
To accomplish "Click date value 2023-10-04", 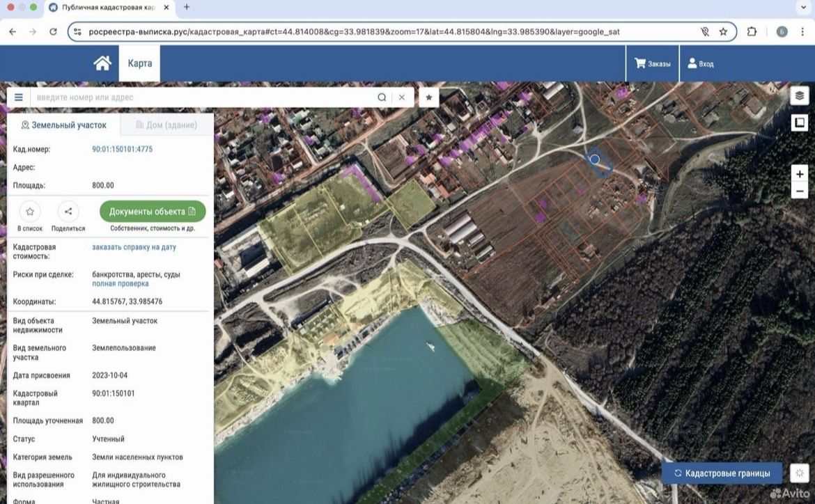I will pos(109,375).
